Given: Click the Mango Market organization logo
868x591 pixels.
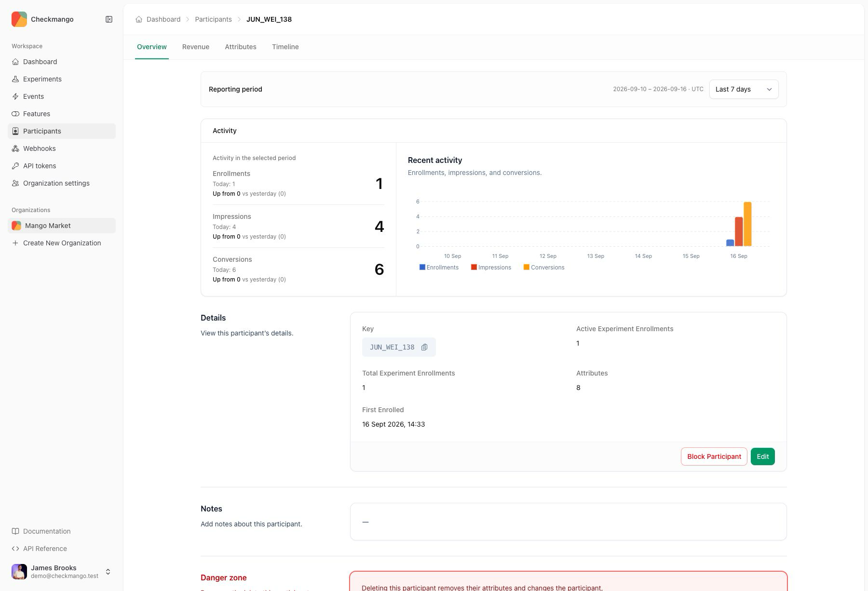Looking at the screenshot, I should click(16, 226).
